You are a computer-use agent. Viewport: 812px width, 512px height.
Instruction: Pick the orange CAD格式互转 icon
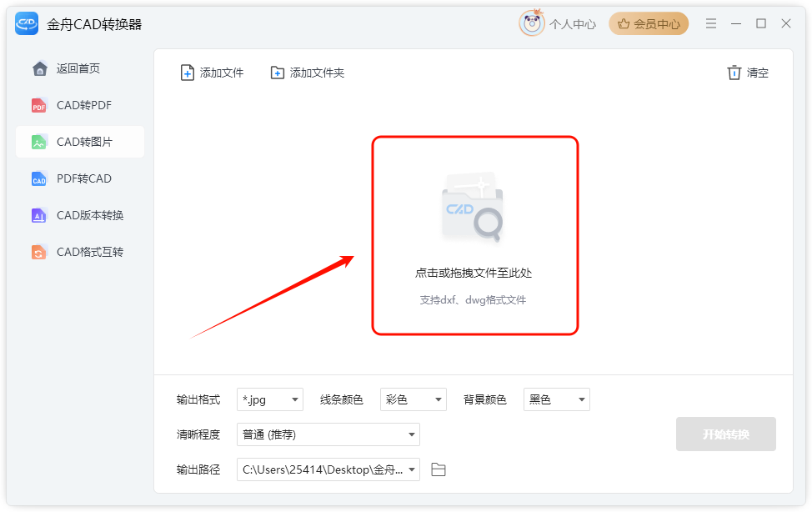coord(39,252)
